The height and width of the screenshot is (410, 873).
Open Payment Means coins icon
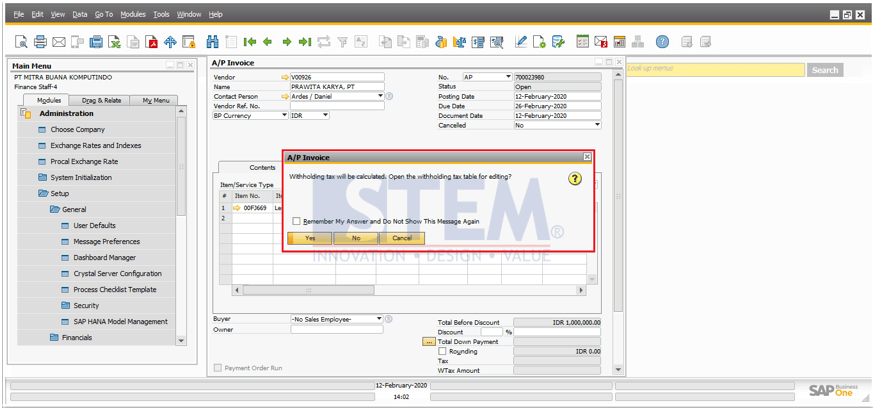click(x=442, y=41)
